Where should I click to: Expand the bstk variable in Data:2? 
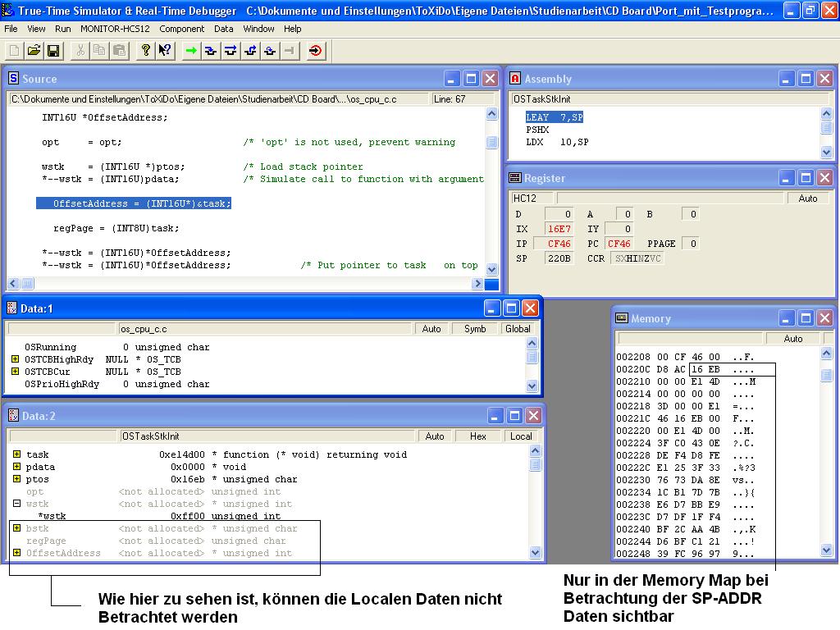click(16, 527)
